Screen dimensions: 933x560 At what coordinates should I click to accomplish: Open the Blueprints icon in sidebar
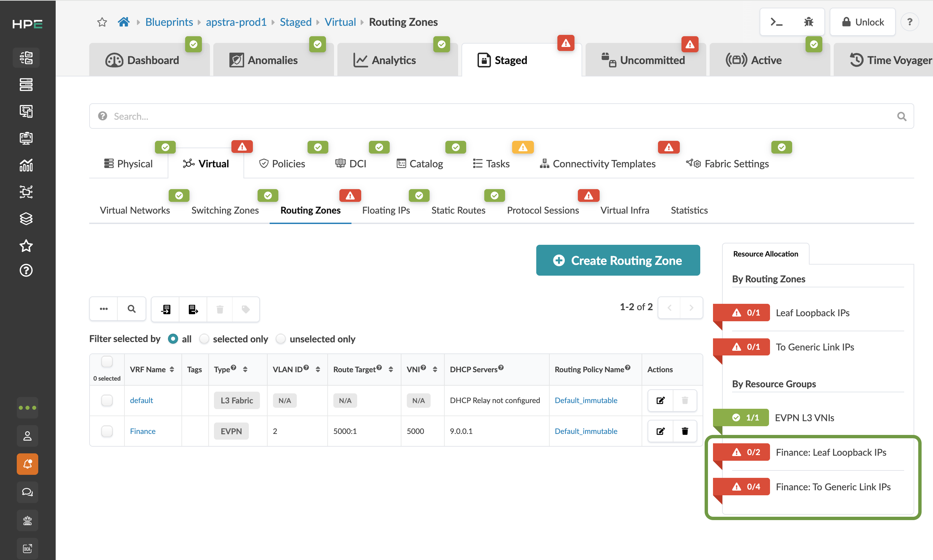coord(26,58)
